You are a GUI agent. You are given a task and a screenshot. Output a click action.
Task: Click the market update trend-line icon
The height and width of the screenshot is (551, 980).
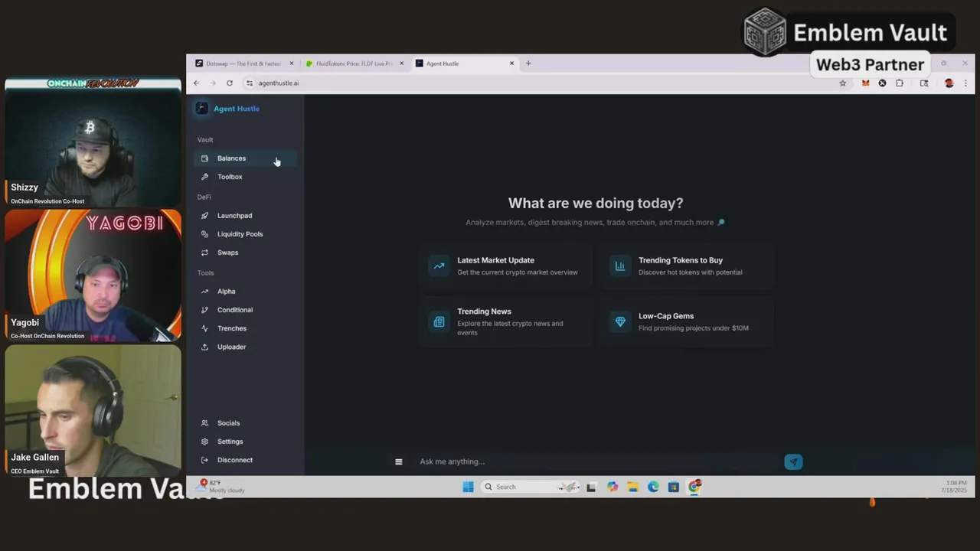click(x=439, y=266)
